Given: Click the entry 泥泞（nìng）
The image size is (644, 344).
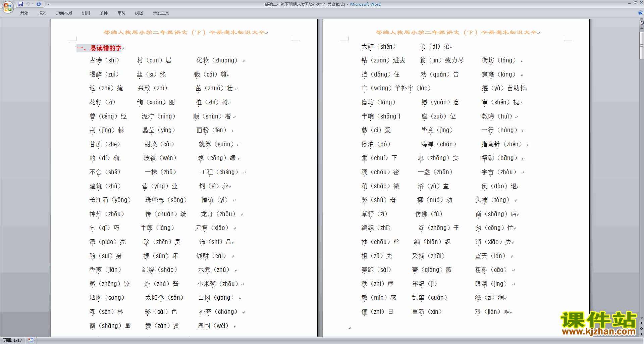Looking at the screenshot, I should (x=158, y=116).
